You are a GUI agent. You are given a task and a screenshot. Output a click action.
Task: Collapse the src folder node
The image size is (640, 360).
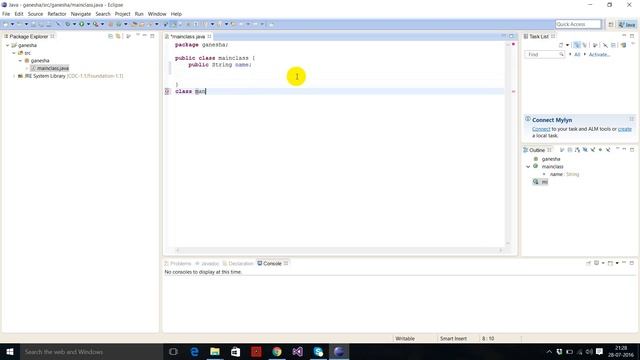pyautogui.click(x=14, y=53)
